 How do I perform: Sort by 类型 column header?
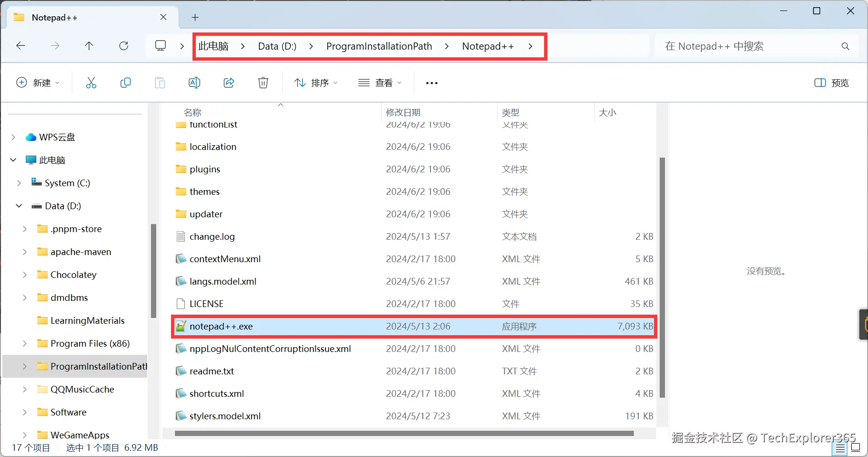point(511,113)
